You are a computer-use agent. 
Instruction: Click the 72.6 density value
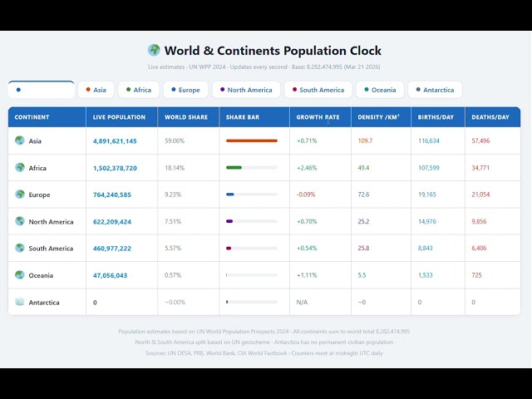click(363, 195)
